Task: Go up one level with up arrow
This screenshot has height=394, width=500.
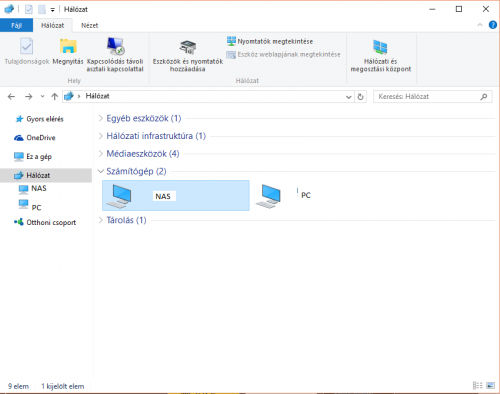Action: (55, 97)
